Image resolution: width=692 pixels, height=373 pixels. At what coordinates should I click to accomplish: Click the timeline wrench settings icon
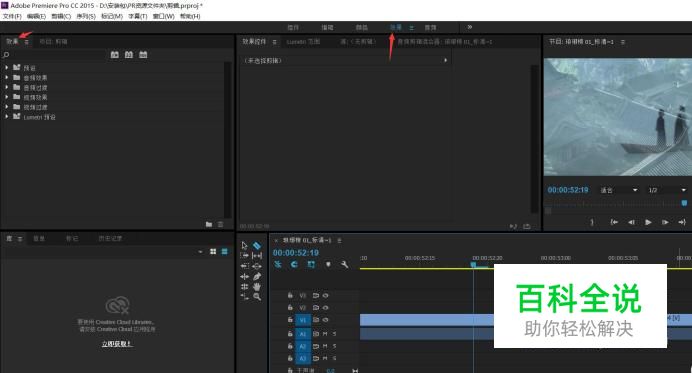(x=344, y=264)
